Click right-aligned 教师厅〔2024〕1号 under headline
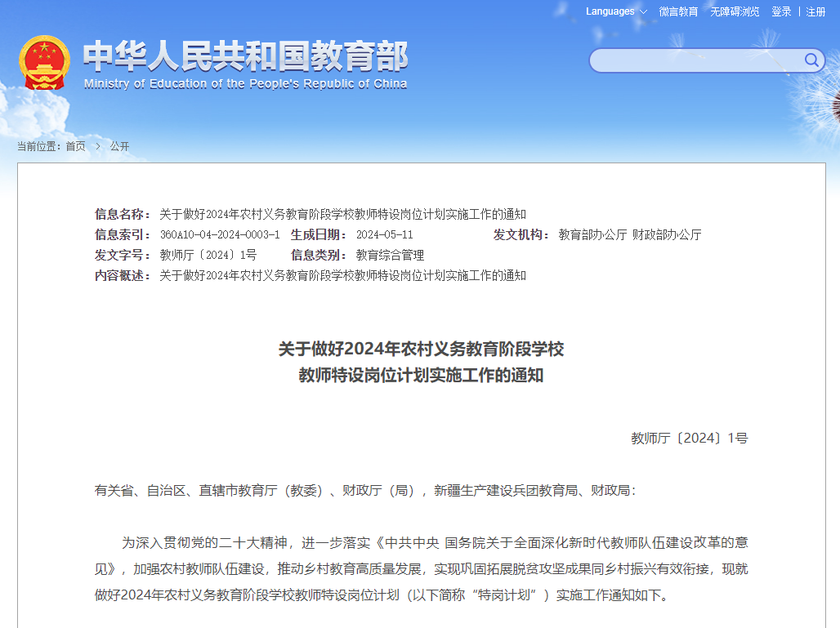 tap(689, 438)
